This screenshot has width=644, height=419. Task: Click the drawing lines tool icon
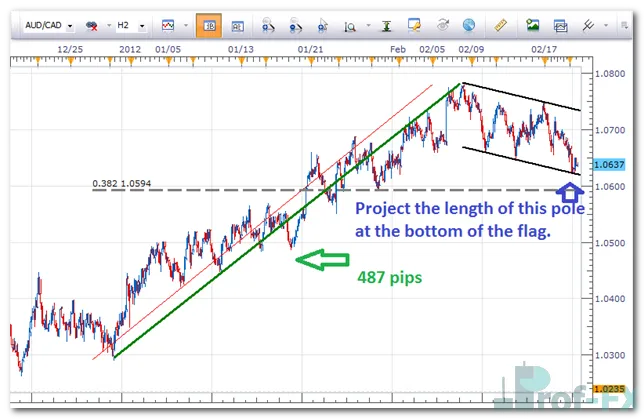coord(589,24)
